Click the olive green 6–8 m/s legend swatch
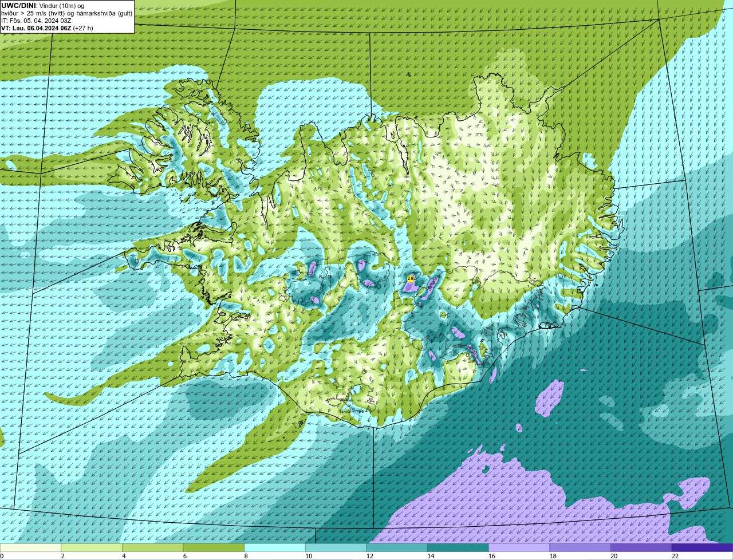733x560 pixels. 214,547
